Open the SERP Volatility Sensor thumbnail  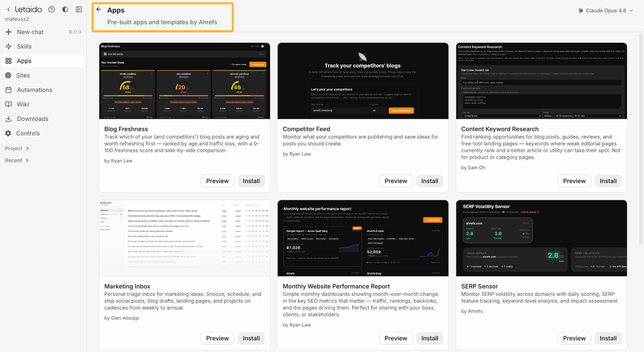pyautogui.click(x=541, y=238)
